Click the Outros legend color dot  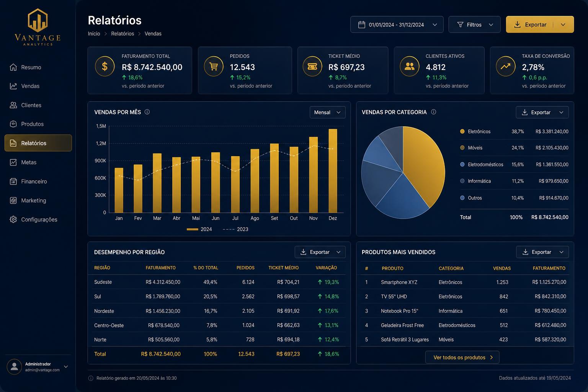coord(462,198)
